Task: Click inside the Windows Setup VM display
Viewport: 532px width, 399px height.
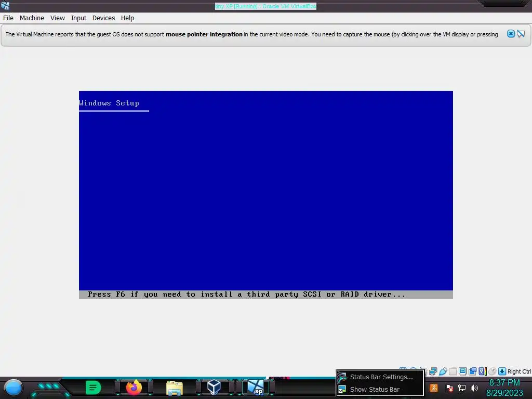Action: tap(265, 194)
